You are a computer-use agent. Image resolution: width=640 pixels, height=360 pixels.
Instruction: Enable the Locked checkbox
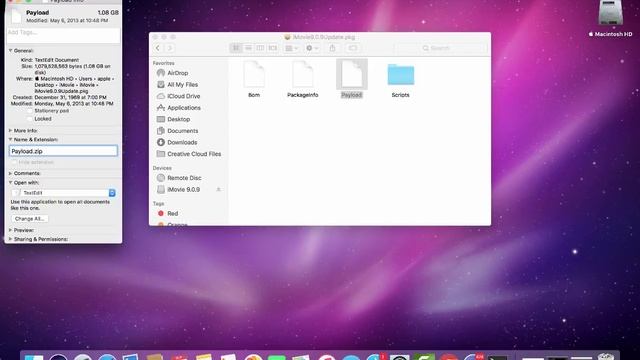coord(29,119)
